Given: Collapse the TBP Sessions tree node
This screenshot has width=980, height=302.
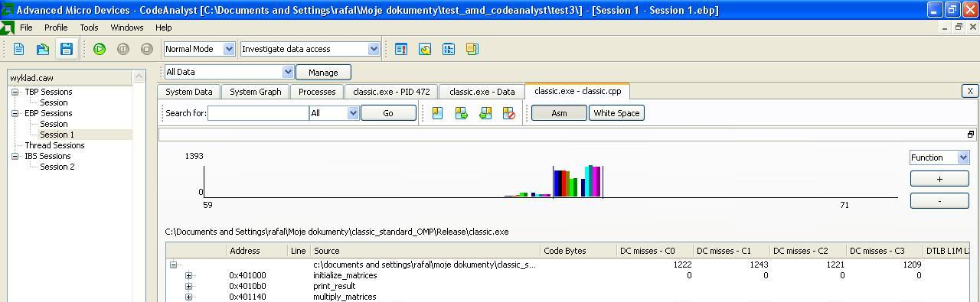Looking at the screenshot, I should (15, 92).
